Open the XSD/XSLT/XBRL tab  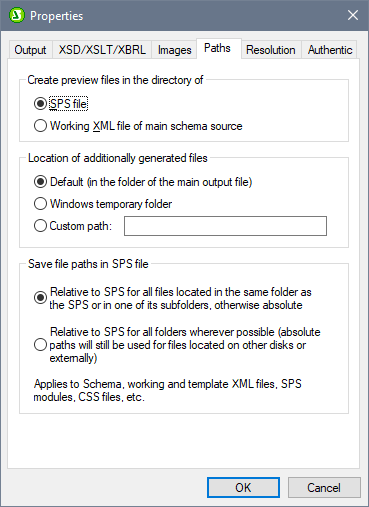(102, 50)
